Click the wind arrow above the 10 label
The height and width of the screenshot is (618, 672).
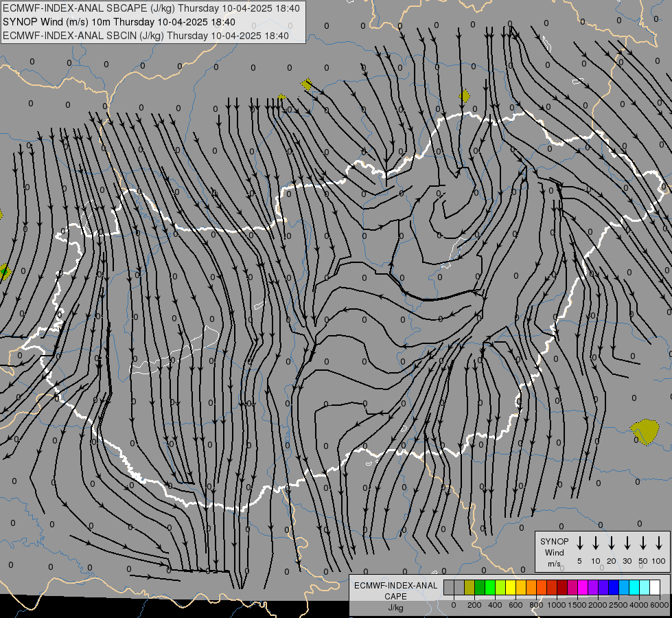click(595, 543)
